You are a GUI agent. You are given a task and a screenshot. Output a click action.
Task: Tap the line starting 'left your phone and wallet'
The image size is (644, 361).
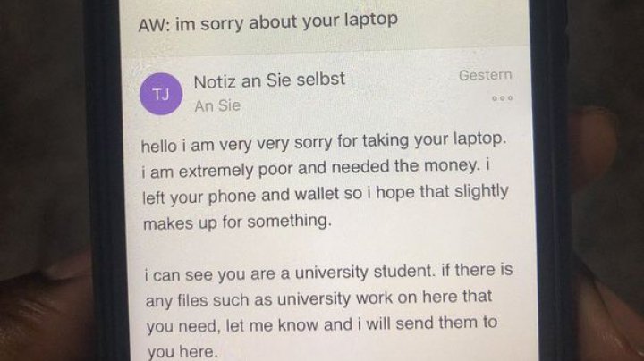tap(326, 195)
